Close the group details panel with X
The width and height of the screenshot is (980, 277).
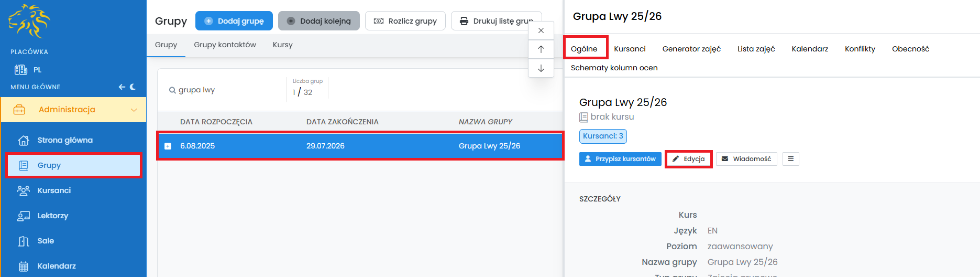[x=541, y=30]
